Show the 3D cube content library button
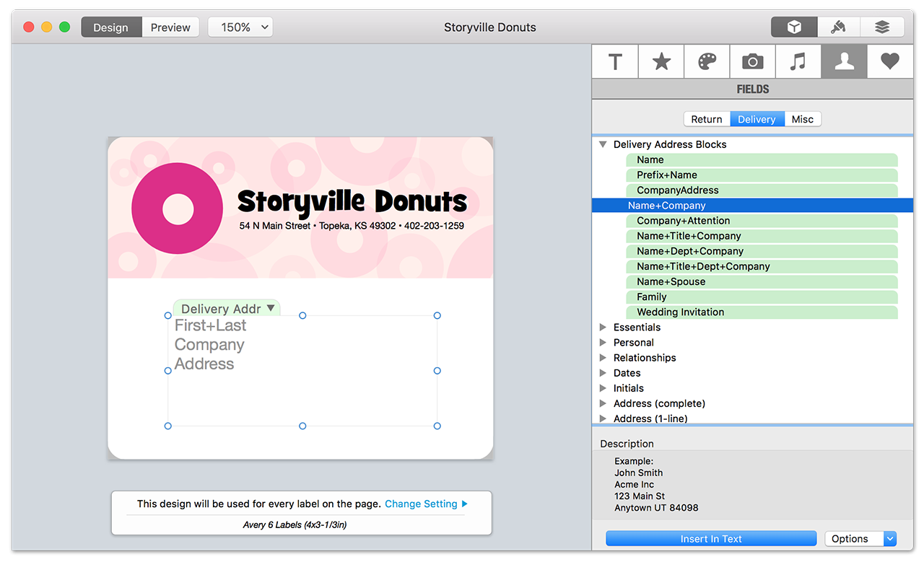Image resolution: width=924 pixels, height=562 pixels. (x=794, y=27)
